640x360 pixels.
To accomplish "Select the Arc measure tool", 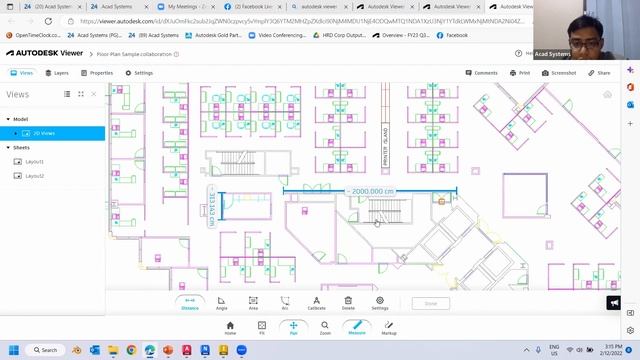I will 285,303.
